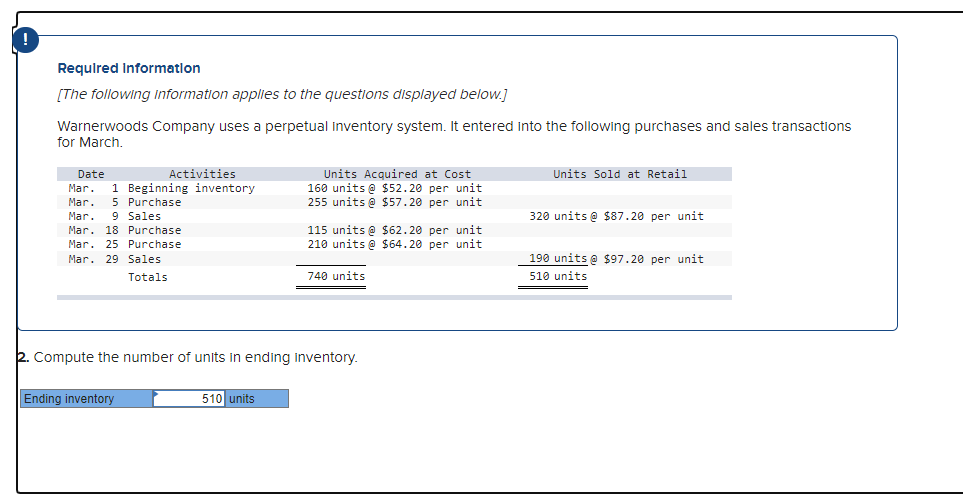Image resolution: width=963 pixels, height=501 pixels.
Task: Click the Mar. 25 'Purchase' activity
Action: pos(154,244)
